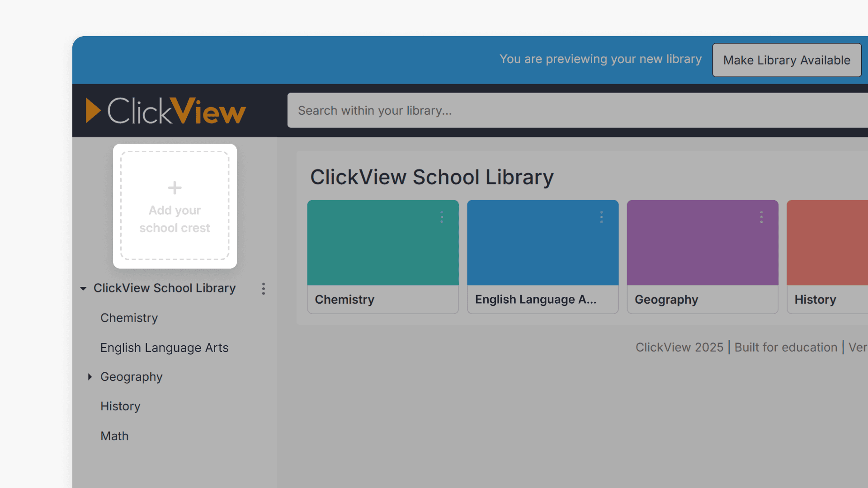868x488 pixels.
Task: Click the ClickView 2025 footer text
Action: pos(679,347)
